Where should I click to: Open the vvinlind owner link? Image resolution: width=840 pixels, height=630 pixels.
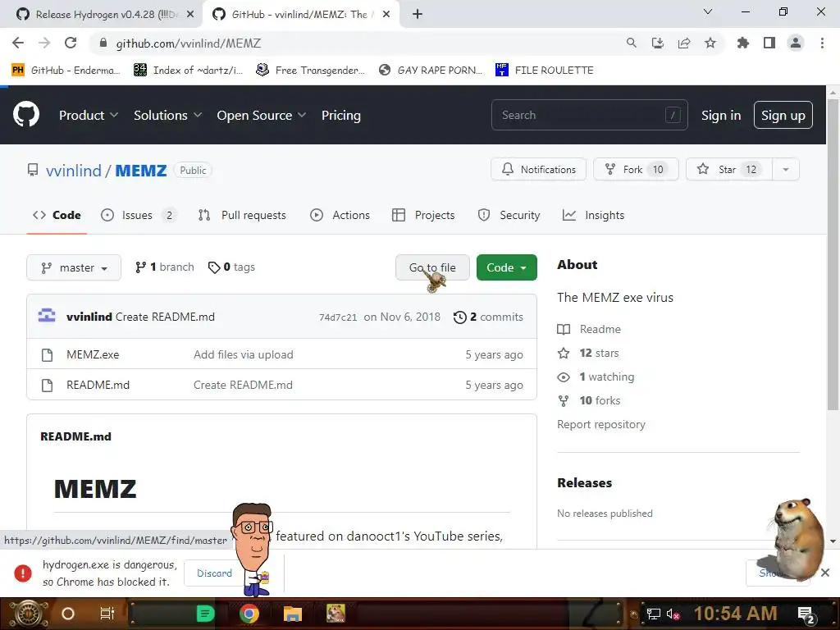point(73,171)
